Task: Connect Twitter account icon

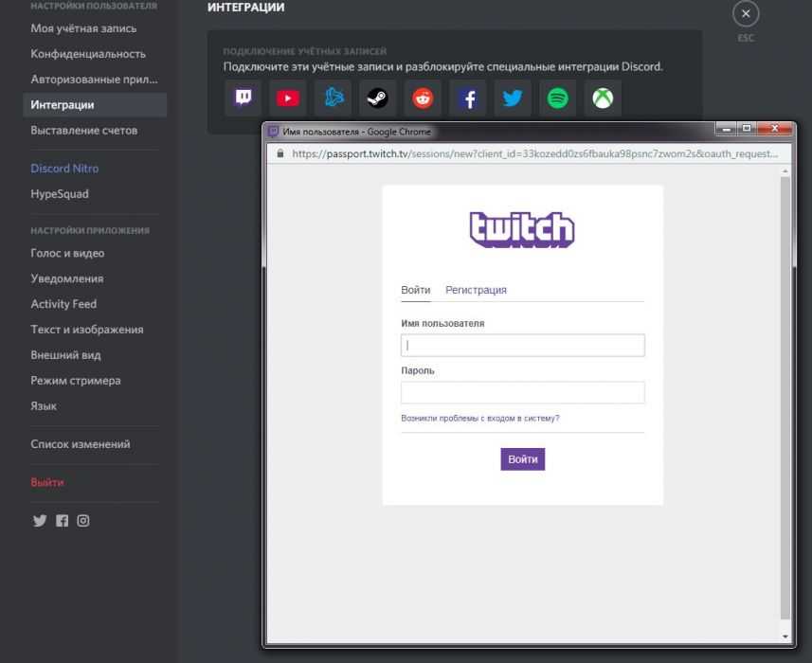Action: click(x=513, y=99)
